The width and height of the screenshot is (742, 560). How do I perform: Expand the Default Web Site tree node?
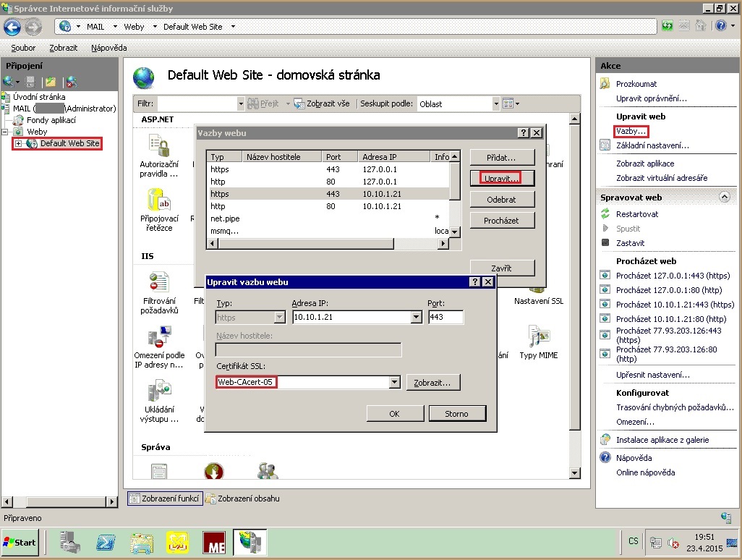[19, 143]
